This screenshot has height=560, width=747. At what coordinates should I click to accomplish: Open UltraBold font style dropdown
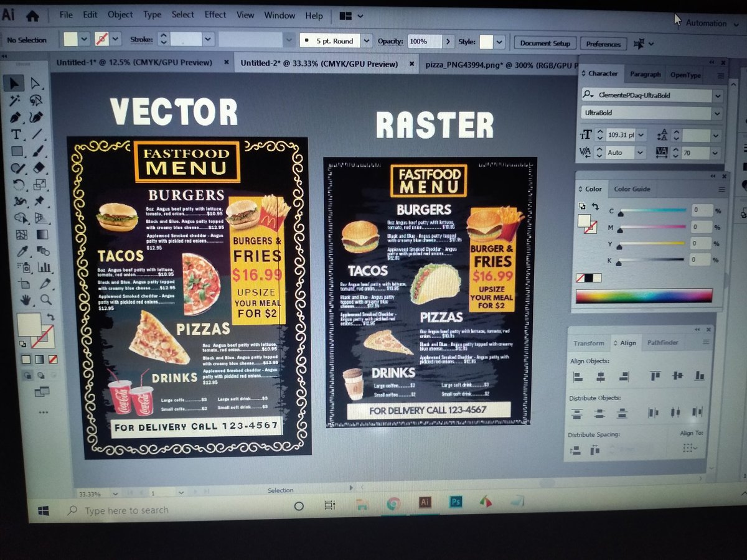point(717,114)
